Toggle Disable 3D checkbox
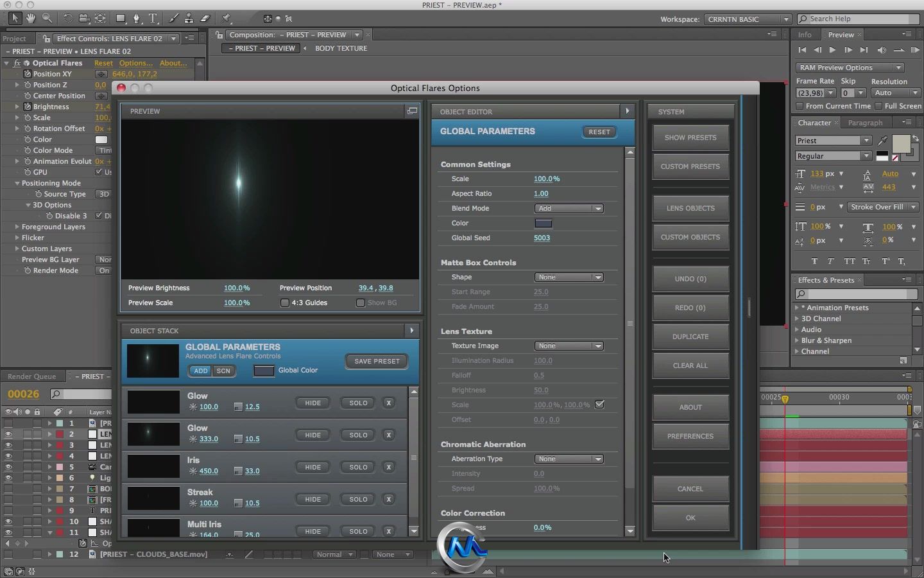This screenshot has height=578, width=924. pyautogui.click(x=99, y=216)
